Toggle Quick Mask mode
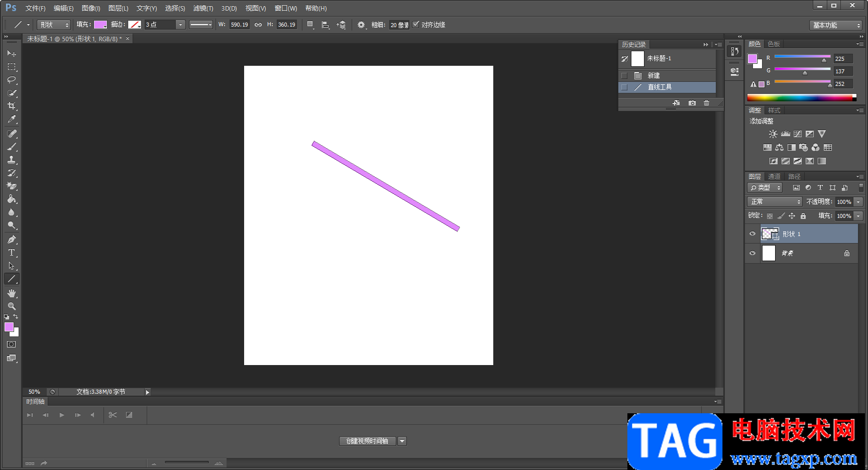Image resolution: width=868 pixels, height=470 pixels. point(12,344)
